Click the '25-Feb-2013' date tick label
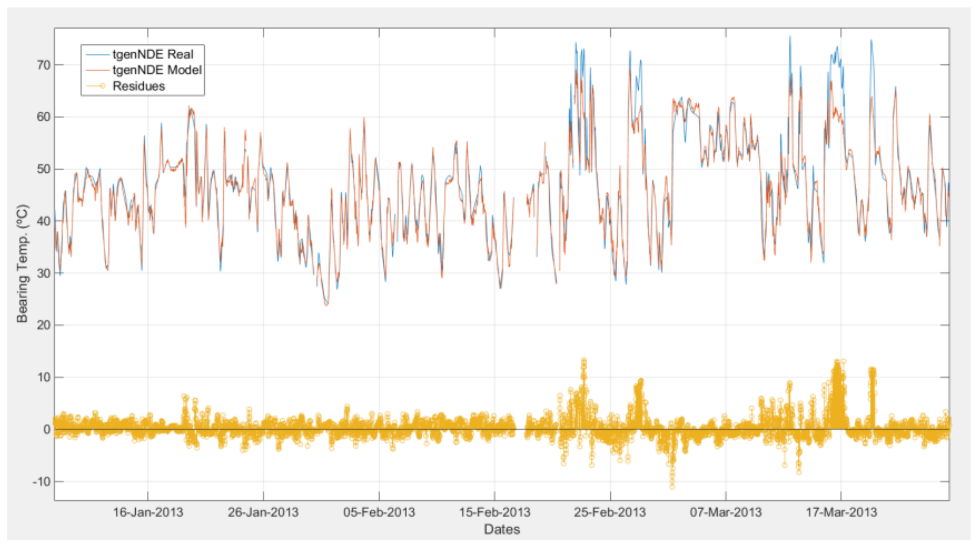Image resolution: width=980 pixels, height=548 pixels. tap(610, 512)
